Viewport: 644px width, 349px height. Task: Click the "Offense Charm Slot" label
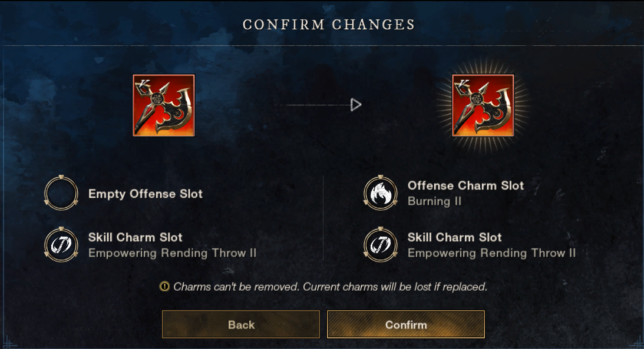[x=465, y=185]
